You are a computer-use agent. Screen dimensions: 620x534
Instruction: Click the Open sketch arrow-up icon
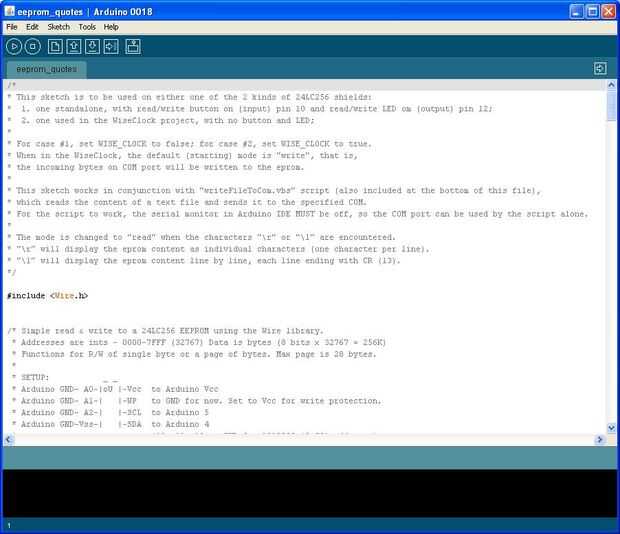(74, 47)
